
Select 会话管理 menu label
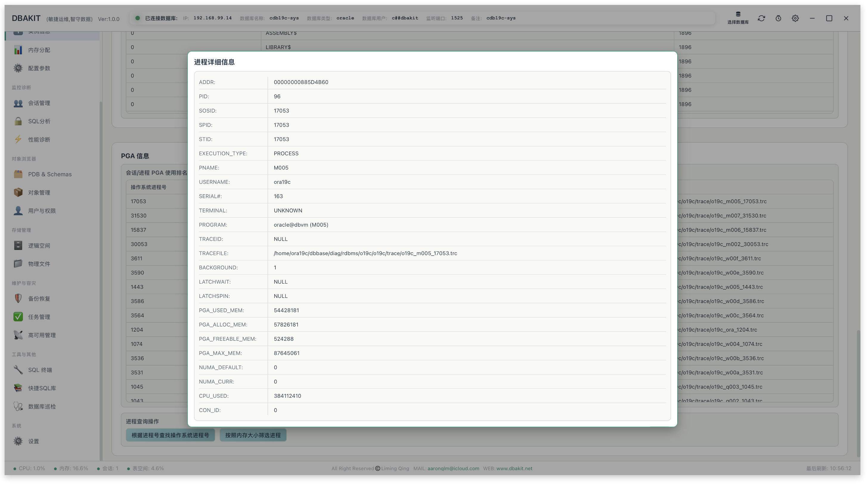click(39, 103)
